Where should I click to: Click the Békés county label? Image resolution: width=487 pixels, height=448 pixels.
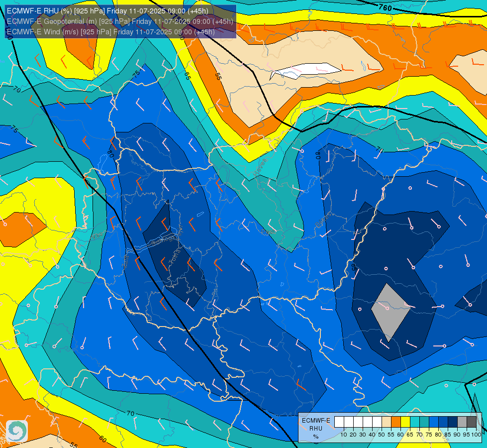(322, 220)
